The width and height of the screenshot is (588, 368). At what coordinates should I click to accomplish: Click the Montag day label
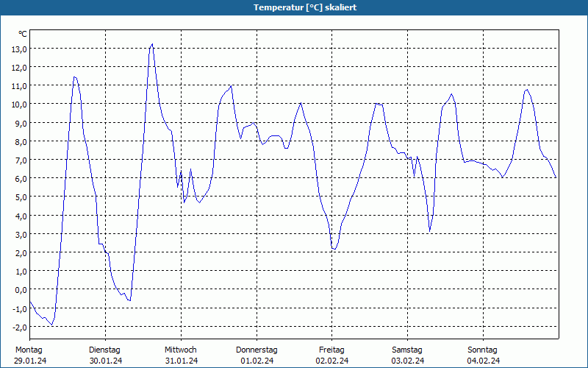pyautogui.click(x=29, y=350)
